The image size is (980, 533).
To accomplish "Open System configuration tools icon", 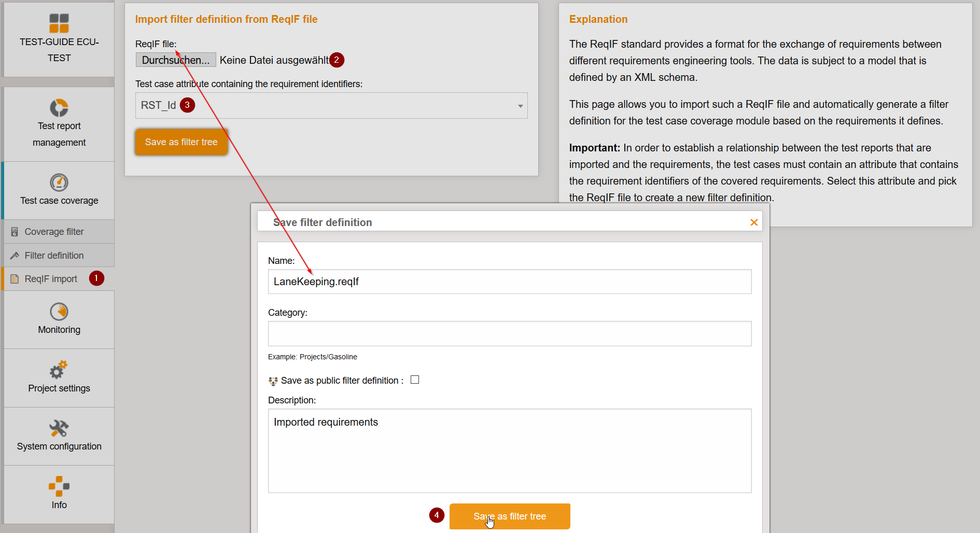I will (59, 428).
